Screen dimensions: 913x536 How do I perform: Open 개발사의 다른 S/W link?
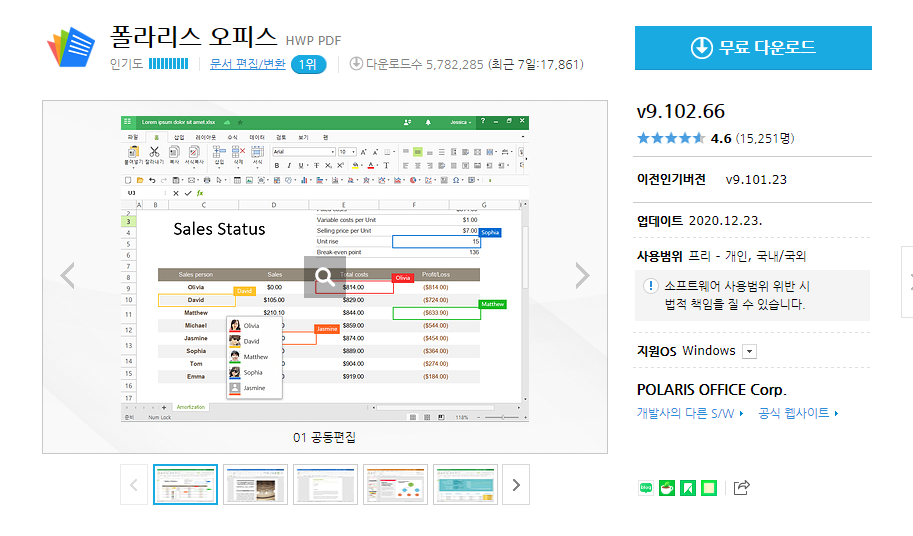(x=690, y=413)
